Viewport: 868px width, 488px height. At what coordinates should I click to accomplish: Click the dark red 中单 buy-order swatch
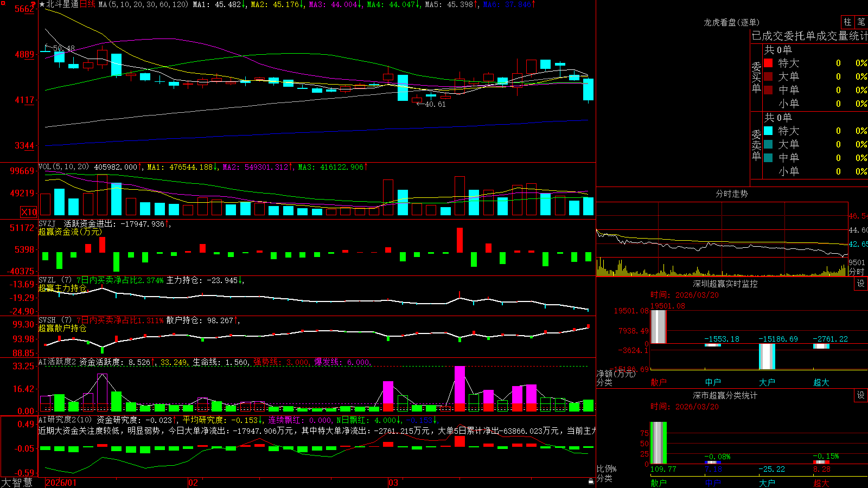[768, 90]
